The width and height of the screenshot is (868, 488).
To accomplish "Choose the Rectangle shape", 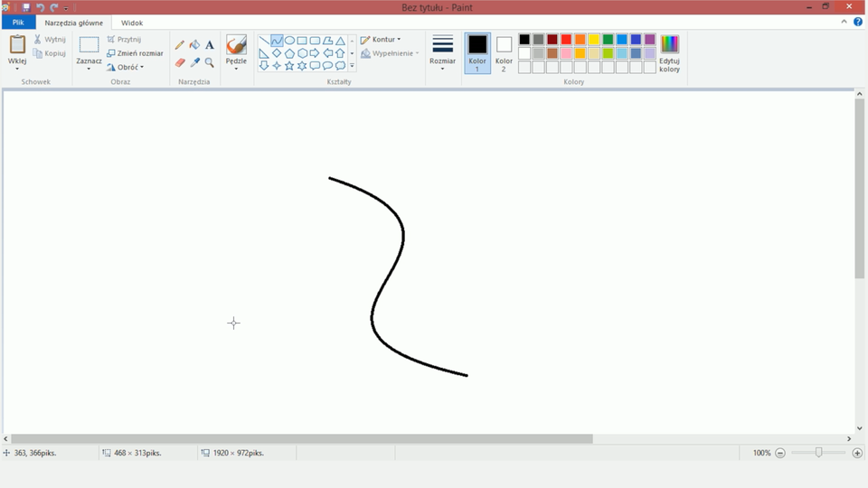I will [302, 41].
